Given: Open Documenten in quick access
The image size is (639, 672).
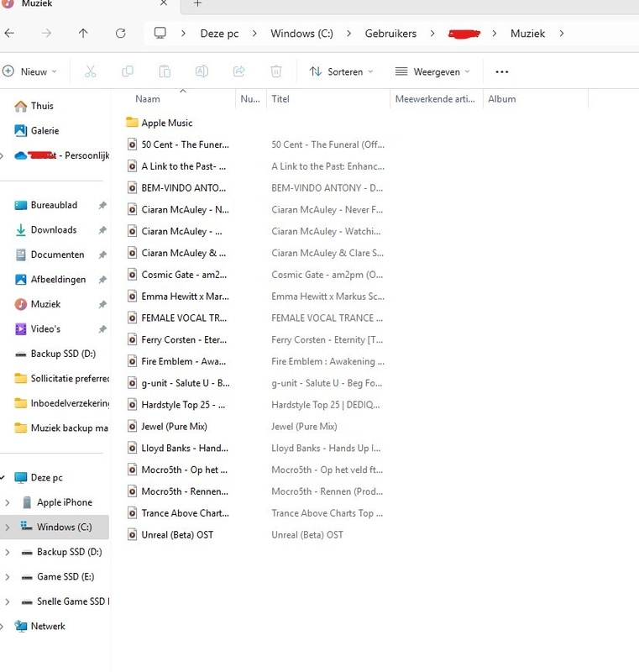Looking at the screenshot, I should [x=50, y=255].
